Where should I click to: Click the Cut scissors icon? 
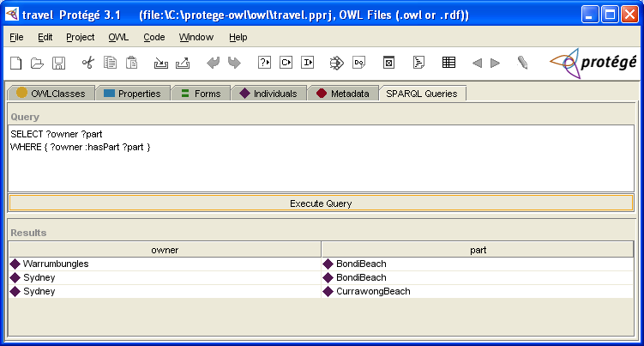tap(87, 63)
